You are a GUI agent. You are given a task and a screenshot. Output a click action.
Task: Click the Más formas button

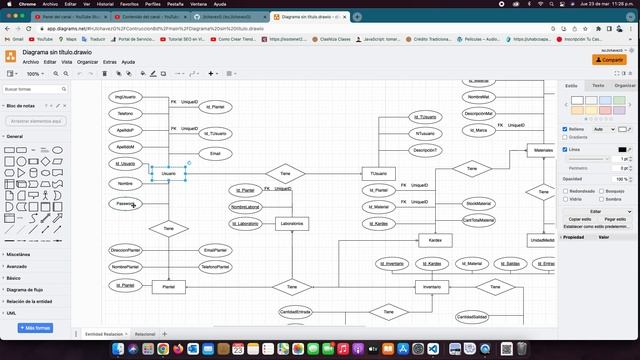[x=35, y=328]
